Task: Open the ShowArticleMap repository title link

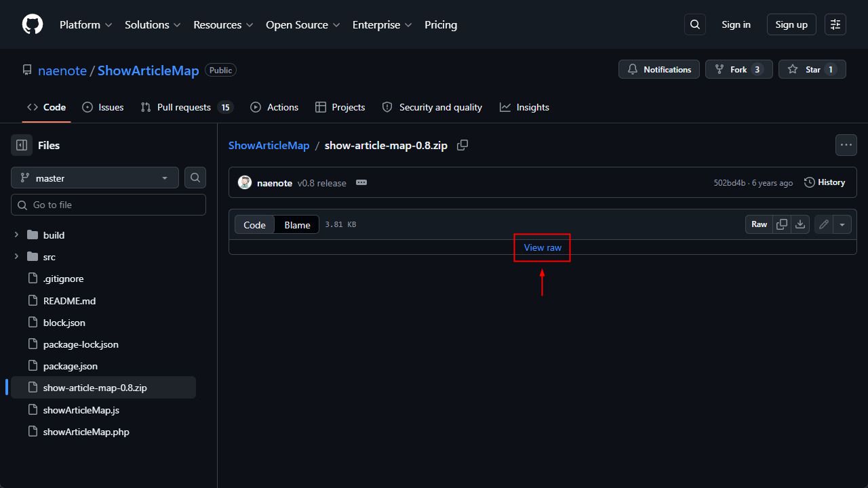Action: click(x=149, y=70)
